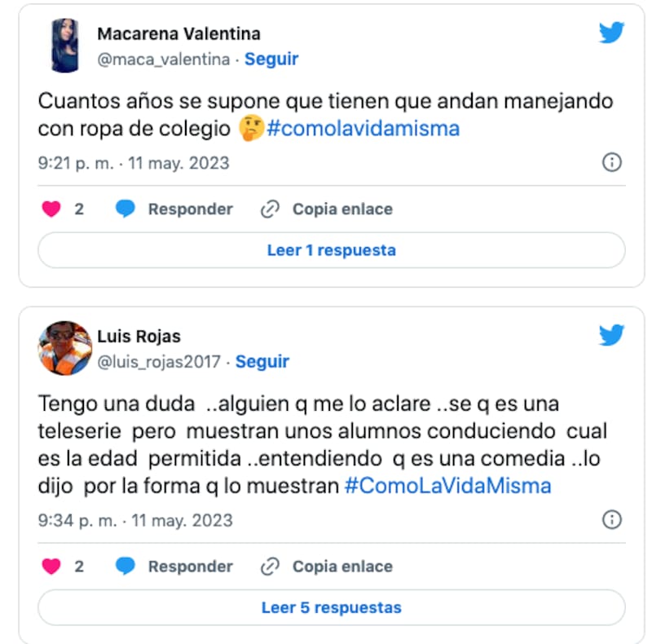This screenshot has height=644, width=652.
Task: Copy link icon for Macarena's tweet
Action: point(270,210)
